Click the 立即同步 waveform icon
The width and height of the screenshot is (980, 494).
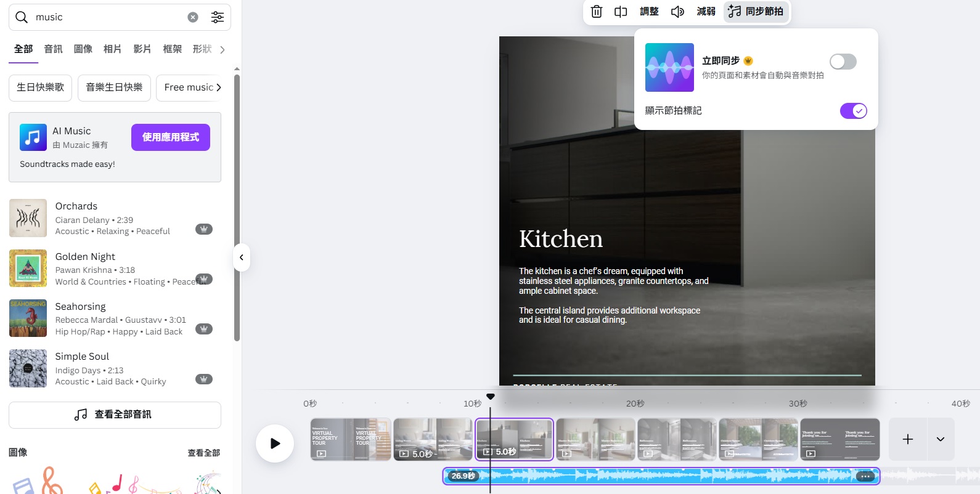tap(669, 68)
